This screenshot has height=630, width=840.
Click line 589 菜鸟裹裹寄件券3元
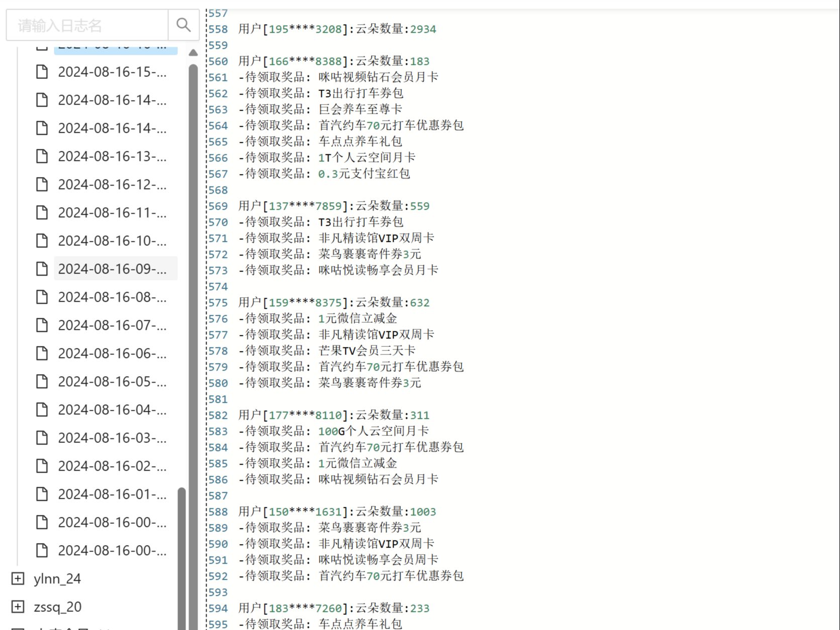[330, 528]
